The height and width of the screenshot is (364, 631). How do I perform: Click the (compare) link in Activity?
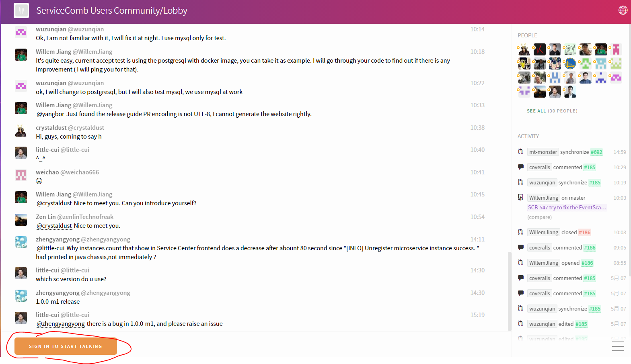pos(539,217)
